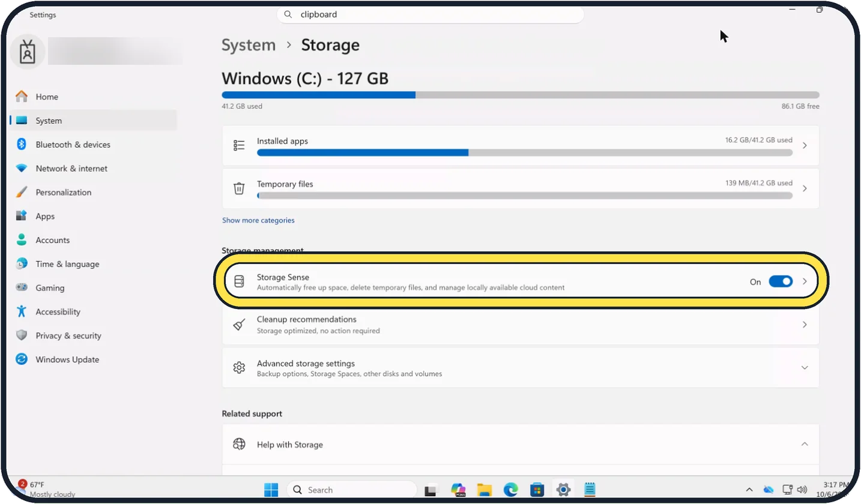Screen dimensions: 861x504
Task: Click the taskbar Search box
Action: [x=351, y=490]
